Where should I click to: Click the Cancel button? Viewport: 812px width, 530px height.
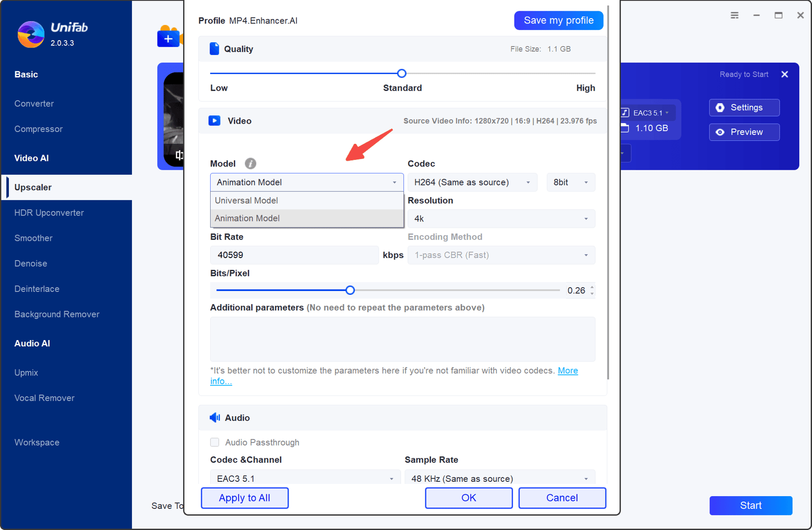coord(562,498)
